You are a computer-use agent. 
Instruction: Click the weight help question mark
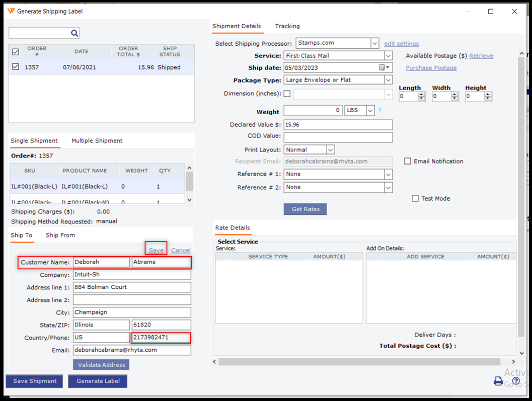click(x=379, y=111)
